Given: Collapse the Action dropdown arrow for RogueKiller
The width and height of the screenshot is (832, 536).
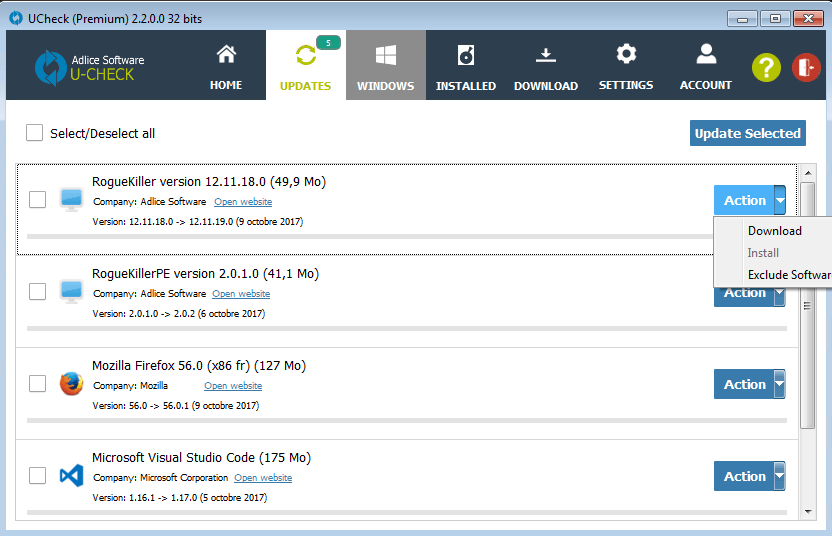Looking at the screenshot, I should click(779, 200).
